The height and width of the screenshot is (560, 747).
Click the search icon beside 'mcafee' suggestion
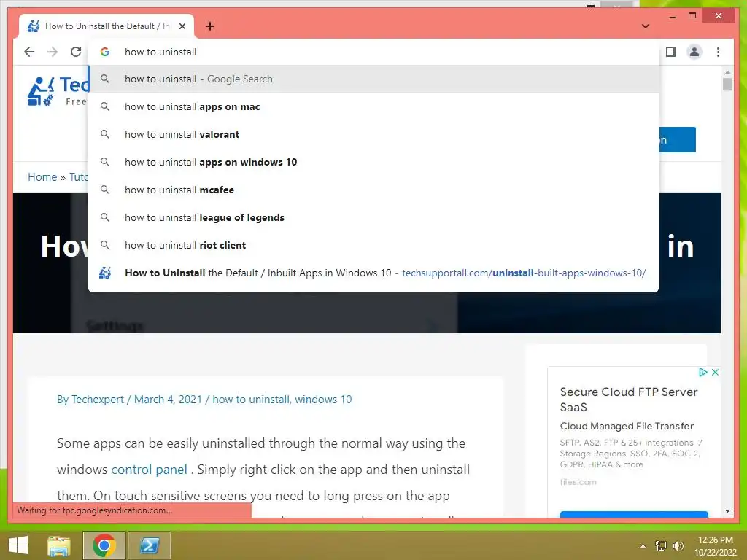[x=105, y=190]
